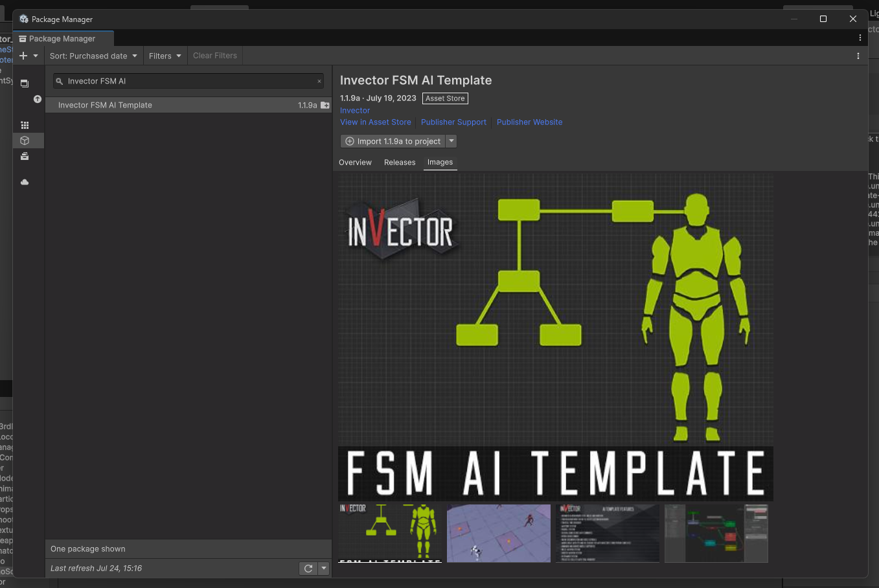Click the 1.1.9a version in package row
Image resolution: width=879 pixels, height=588 pixels.
[x=307, y=105]
